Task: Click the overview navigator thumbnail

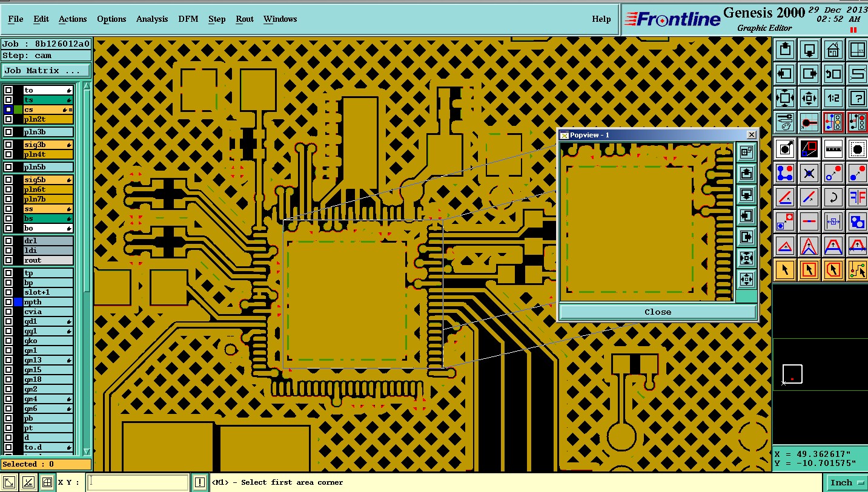Action: pos(820,366)
